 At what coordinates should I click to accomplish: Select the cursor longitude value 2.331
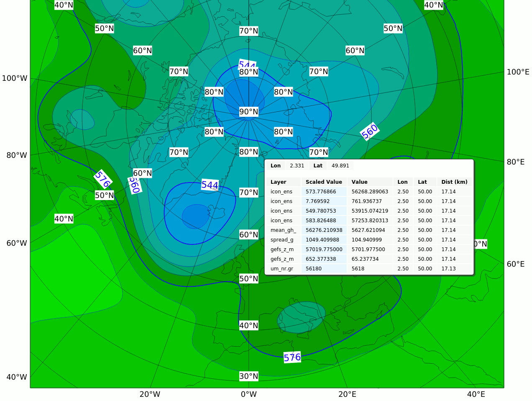click(297, 166)
